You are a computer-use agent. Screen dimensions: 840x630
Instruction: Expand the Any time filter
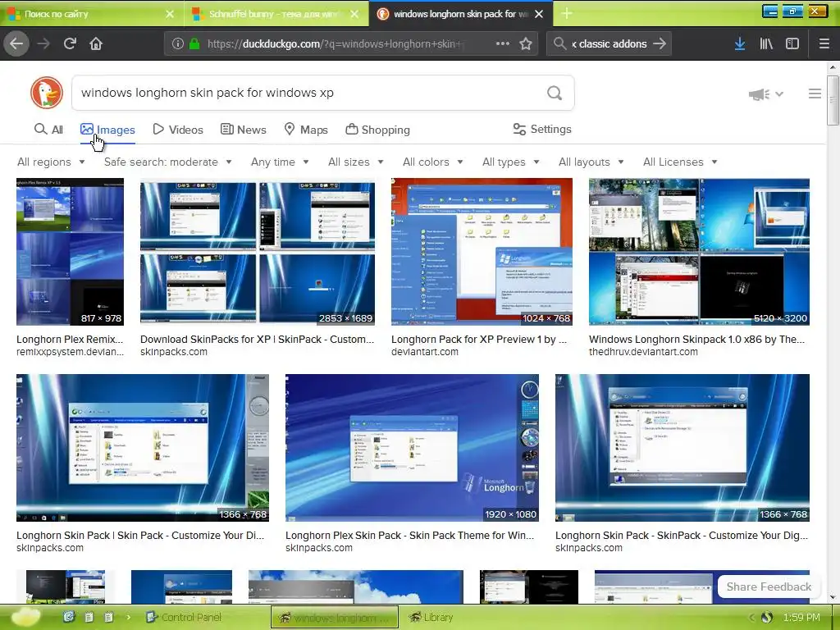coord(280,162)
